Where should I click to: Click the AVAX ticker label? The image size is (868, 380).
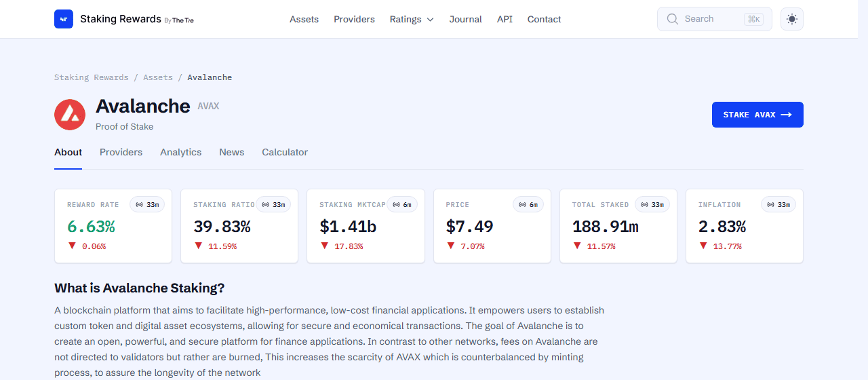[208, 107]
